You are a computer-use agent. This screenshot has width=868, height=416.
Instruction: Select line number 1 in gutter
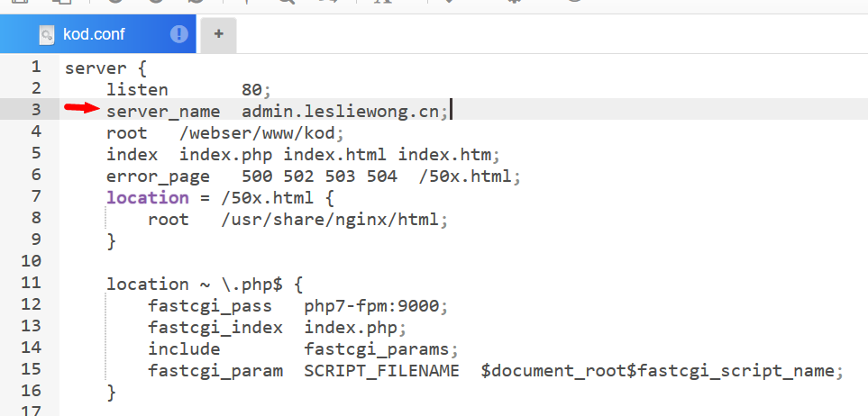[36, 67]
